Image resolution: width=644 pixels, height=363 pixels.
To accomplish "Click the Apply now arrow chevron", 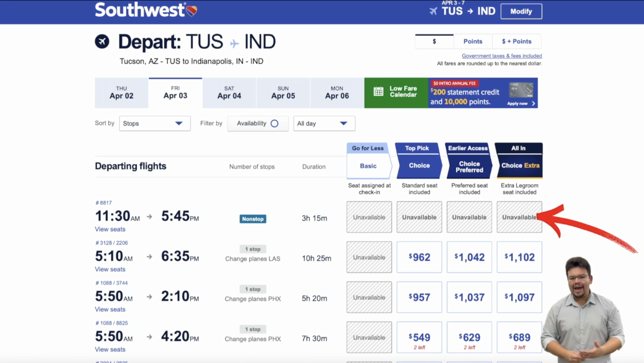I will 533,104.
